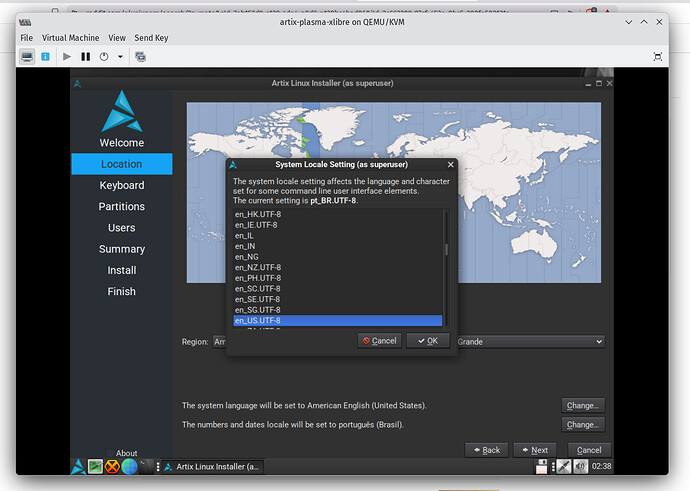Open removable media tray icon
Viewport: 690px width, 491px height.
coord(541,467)
